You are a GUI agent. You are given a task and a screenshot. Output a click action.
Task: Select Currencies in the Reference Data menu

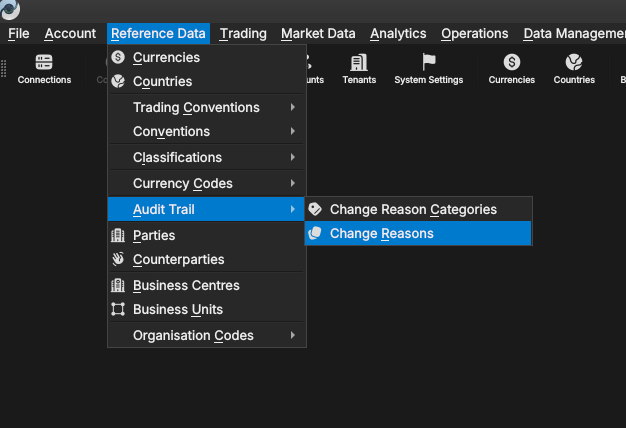(206, 57)
